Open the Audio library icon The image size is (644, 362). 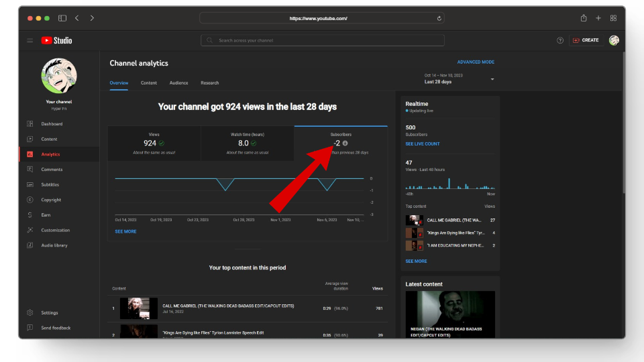point(30,245)
